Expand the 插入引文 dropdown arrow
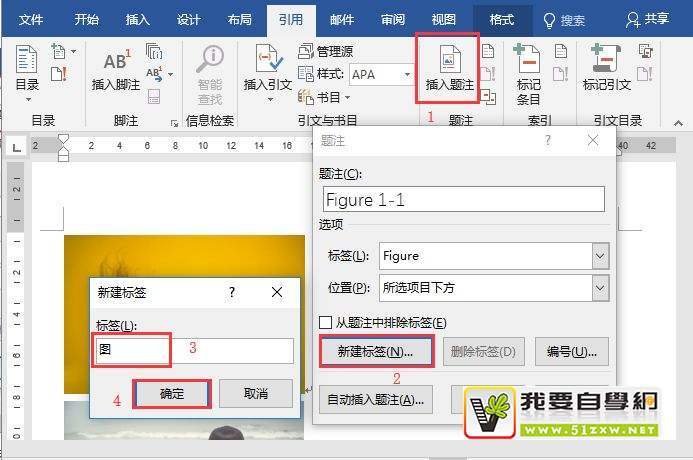This screenshot has width=693, height=460. pyautogui.click(x=270, y=99)
